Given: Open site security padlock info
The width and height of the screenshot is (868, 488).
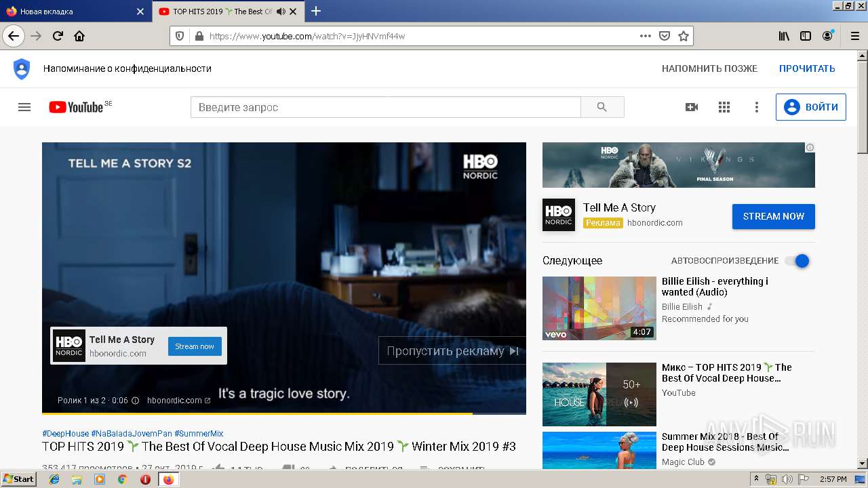Looking at the screenshot, I should (199, 36).
